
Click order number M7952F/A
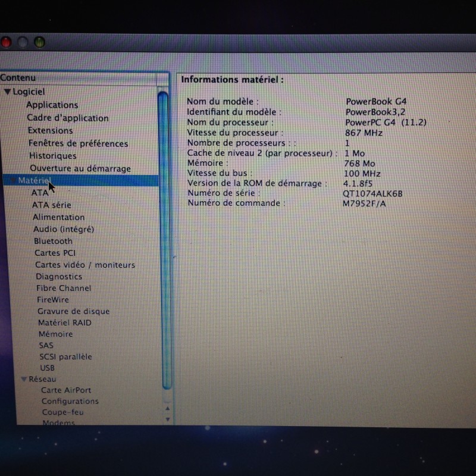click(x=364, y=203)
